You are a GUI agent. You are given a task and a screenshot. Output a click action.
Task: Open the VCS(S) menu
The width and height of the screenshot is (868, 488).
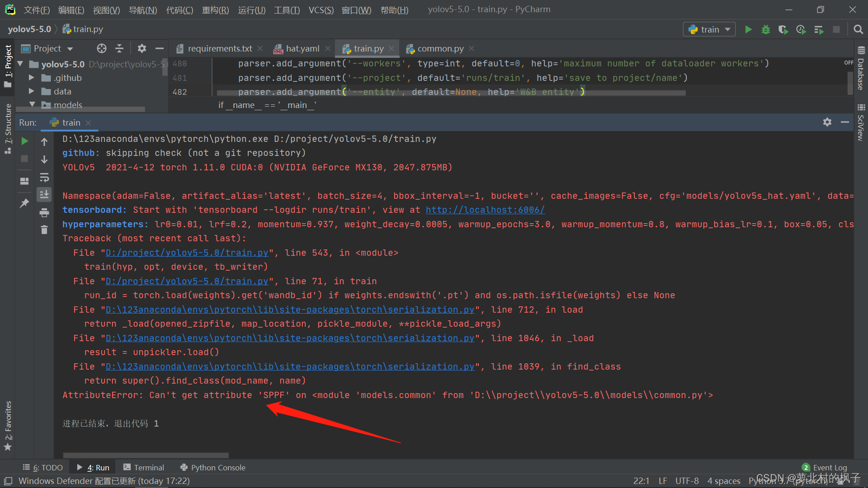tap(321, 9)
